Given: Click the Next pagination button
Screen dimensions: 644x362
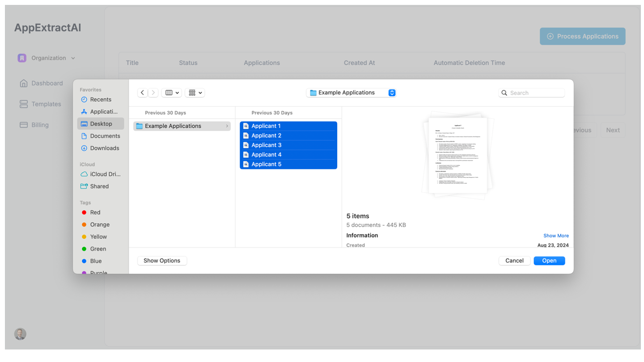Looking at the screenshot, I should (613, 130).
